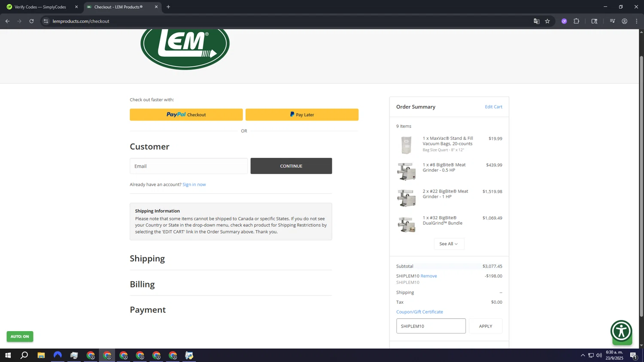Open the network icon in tray
The height and width of the screenshot is (362, 644).
pyautogui.click(x=591, y=355)
